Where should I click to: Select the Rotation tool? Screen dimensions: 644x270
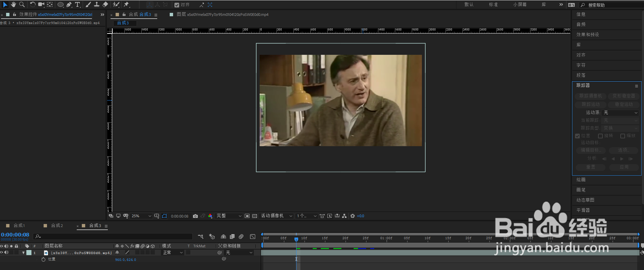click(x=33, y=4)
